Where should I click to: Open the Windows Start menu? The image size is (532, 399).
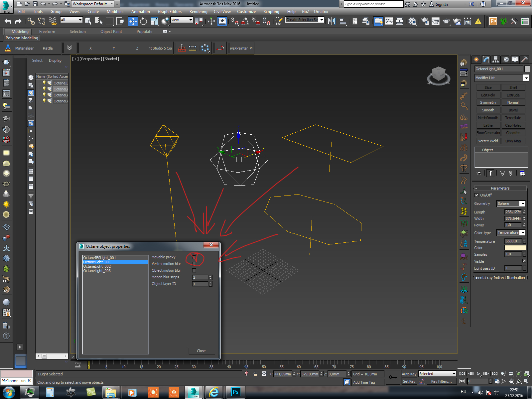click(x=8, y=392)
